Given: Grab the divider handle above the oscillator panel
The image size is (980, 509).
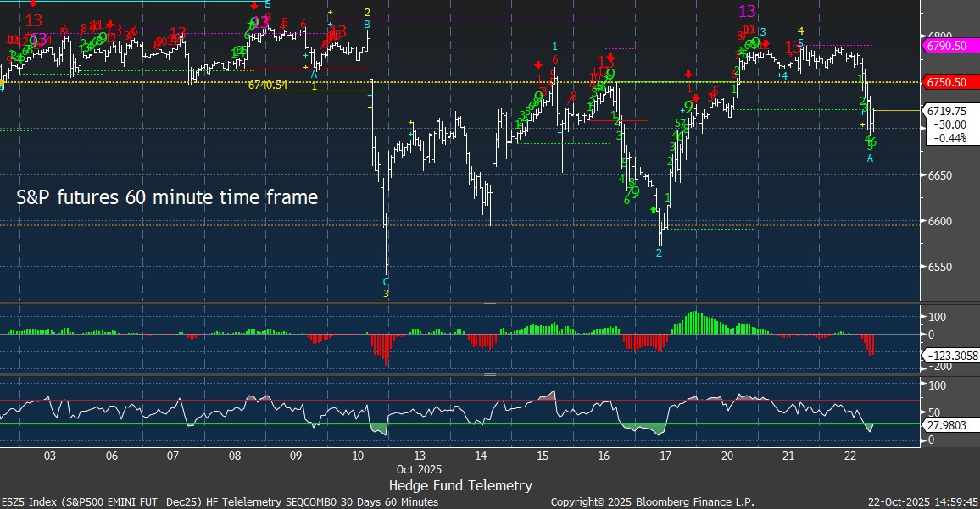Looking at the screenshot, I should [x=489, y=374].
